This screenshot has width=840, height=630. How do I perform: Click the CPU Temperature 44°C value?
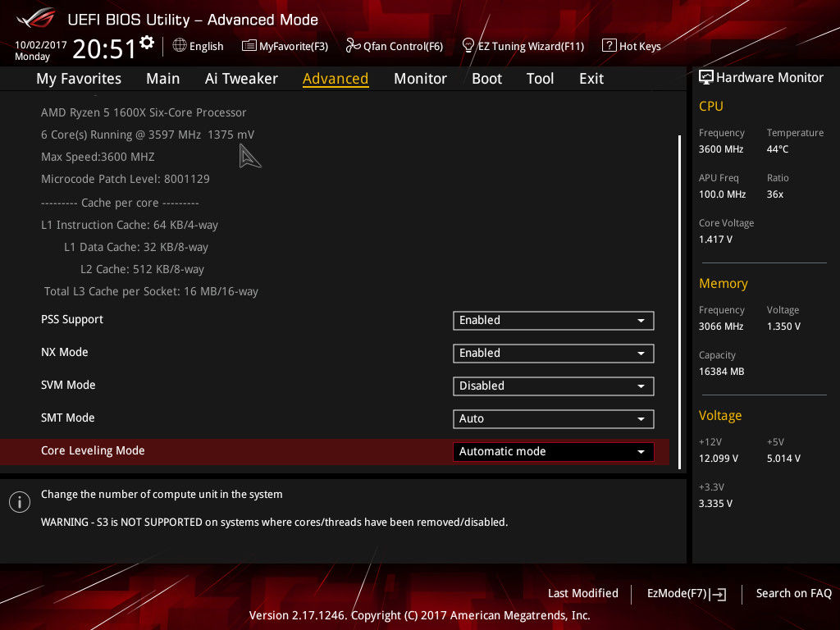click(778, 149)
